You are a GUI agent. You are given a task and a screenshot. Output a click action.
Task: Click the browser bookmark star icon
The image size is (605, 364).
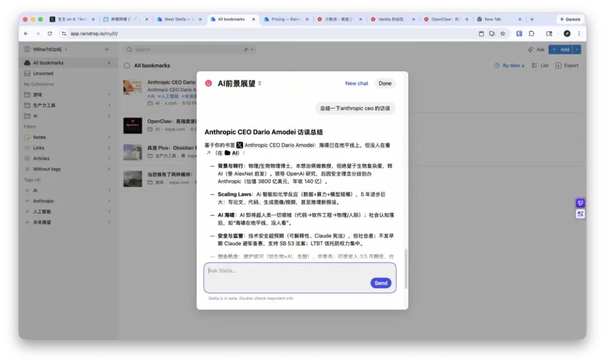click(502, 34)
